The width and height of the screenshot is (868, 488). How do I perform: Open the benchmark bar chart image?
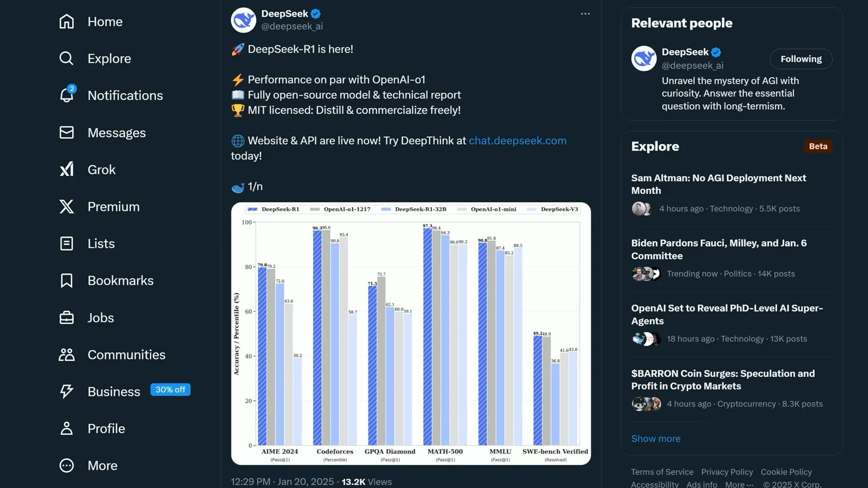point(411,333)
